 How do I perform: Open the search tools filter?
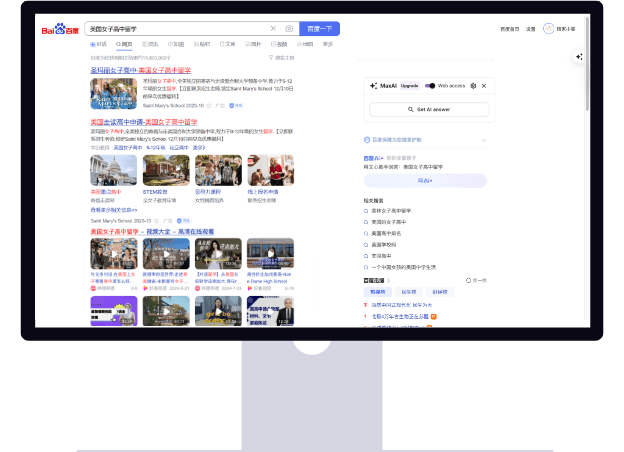(x=283, y=58)
